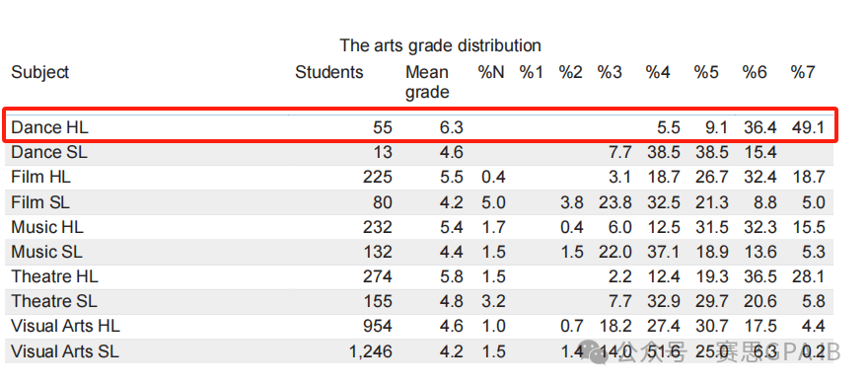Select the Film HL row label
The height and width of the screenshot is (386, 868).
(x=41, y=178)
